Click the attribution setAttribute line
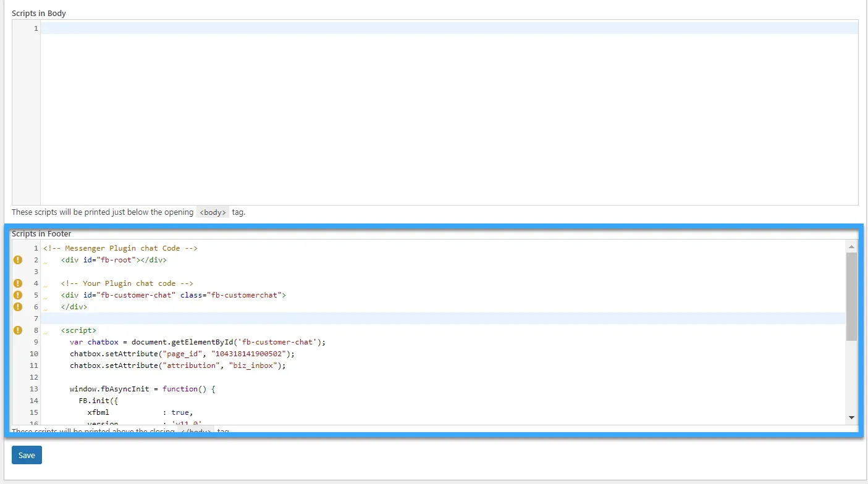The height and width of the screenshot is (484, 868). (178, 365)
